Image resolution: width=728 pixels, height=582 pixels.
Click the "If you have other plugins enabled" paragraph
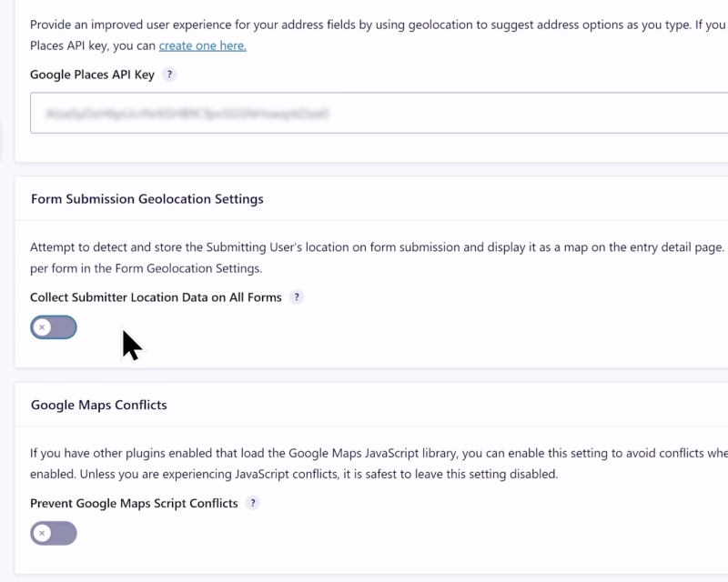tap(364, 453)
